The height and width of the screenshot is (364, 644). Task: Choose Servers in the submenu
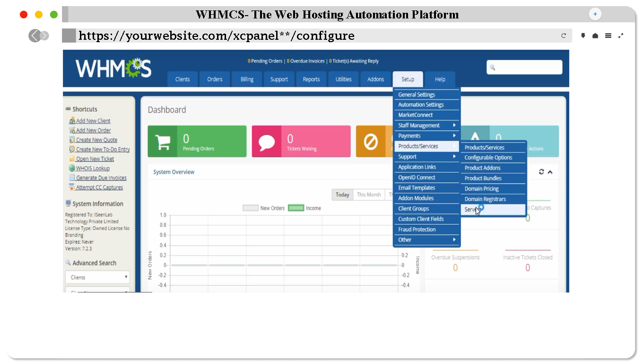(493, 210)
